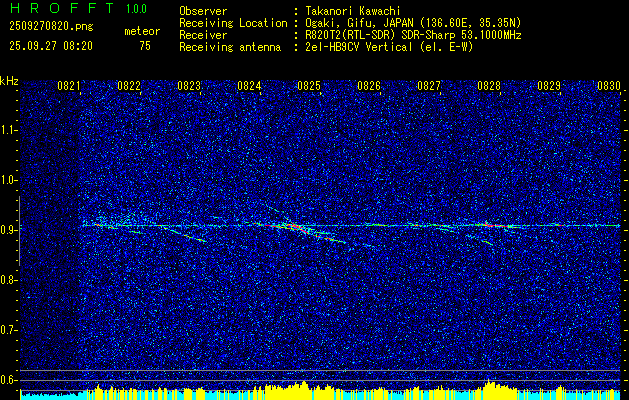Image resolution: width=629 pixels, height=400 pixels.
Task: Click the 2el-HB9CV Vertical antenna text
Action: 389,47
